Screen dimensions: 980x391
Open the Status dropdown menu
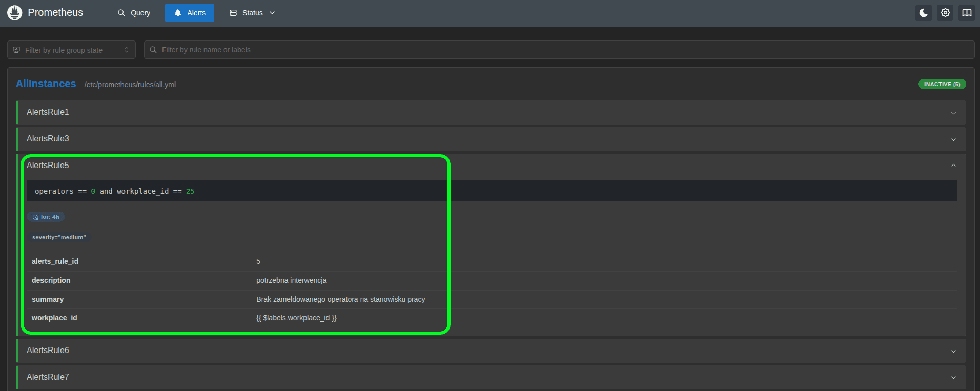coord(252,13)
